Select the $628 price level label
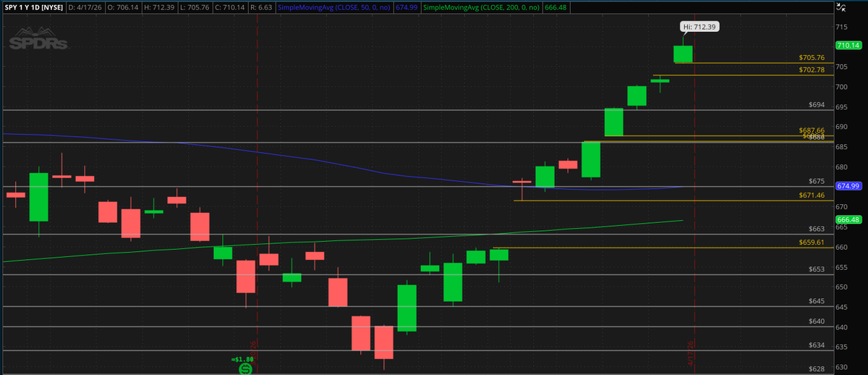Screen dimensions: 868x375 coord(817,369)
